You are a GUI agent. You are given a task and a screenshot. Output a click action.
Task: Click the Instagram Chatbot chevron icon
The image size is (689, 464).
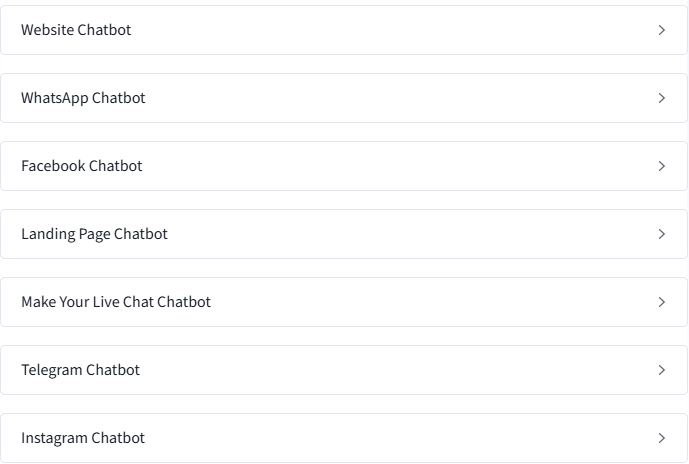[662, 438]
